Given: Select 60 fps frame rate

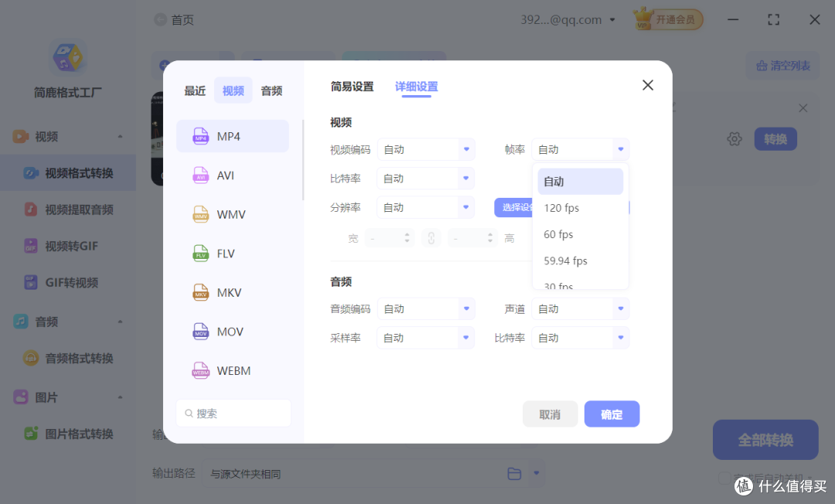Looking at the screenshot, I should (580, 234).
